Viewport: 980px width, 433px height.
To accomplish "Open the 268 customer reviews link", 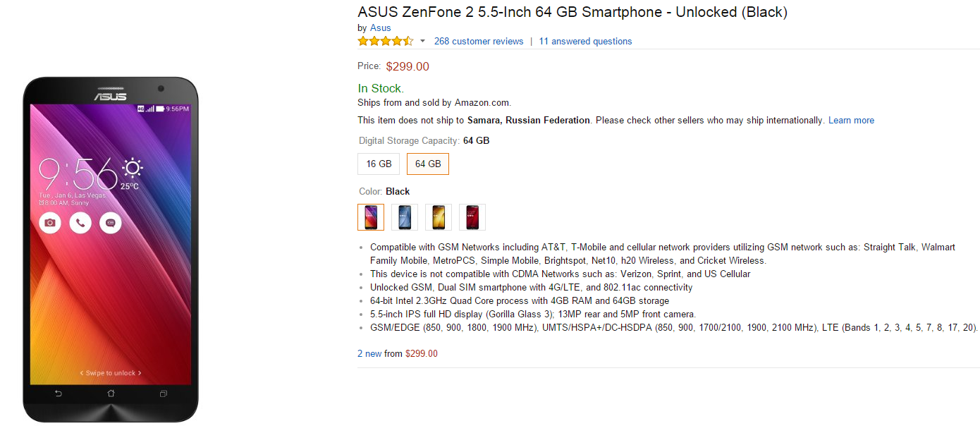I will [x=479, y=41].
